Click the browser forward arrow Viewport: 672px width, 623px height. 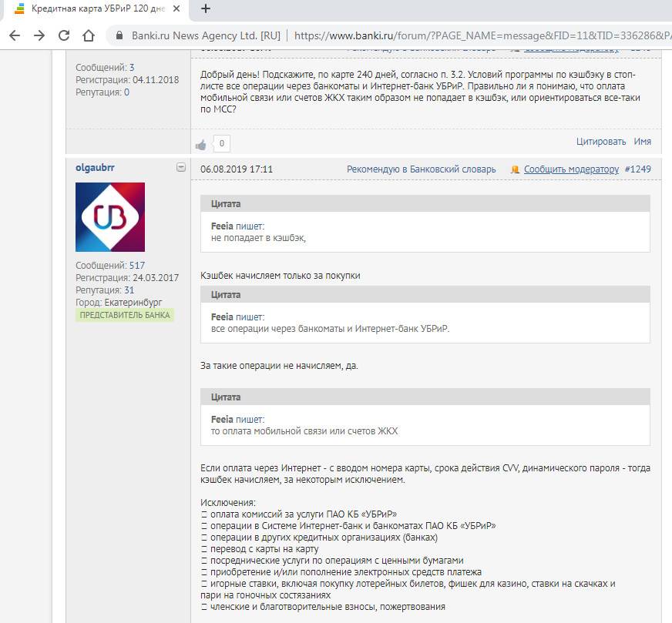click(39, 35)
